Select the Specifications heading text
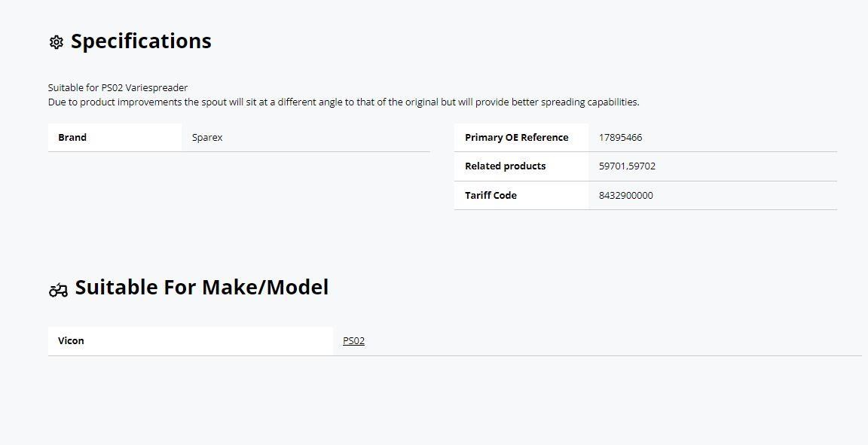Image resolution: width=868 pixels, height=445 pixels. (141, 41)
